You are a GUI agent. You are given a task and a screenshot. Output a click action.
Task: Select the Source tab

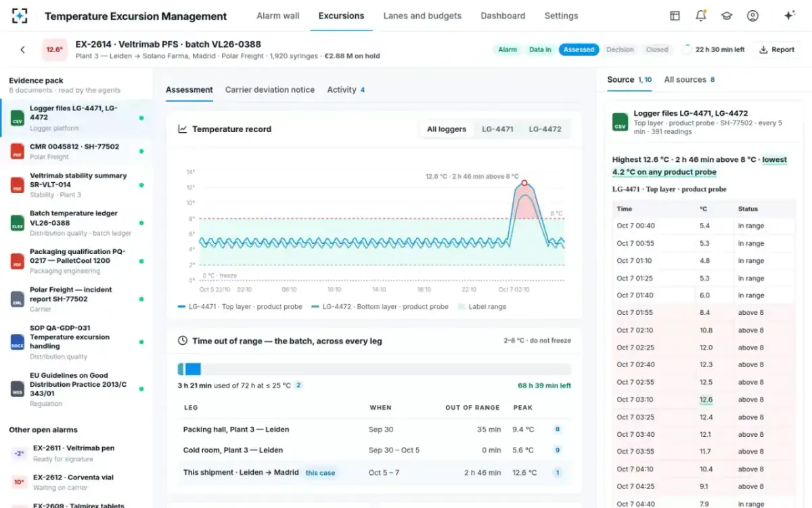click(x=629, y=79)
